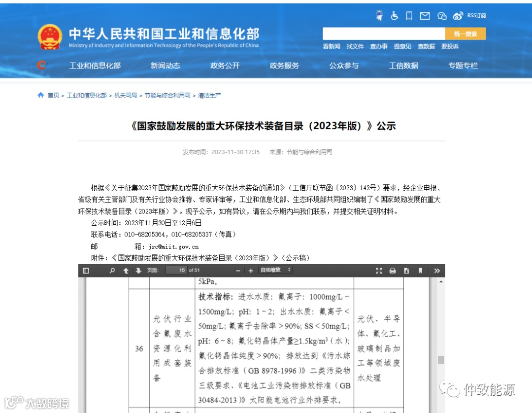
Task: Open 工信数据 navigation menu
Action: (403, 66)
